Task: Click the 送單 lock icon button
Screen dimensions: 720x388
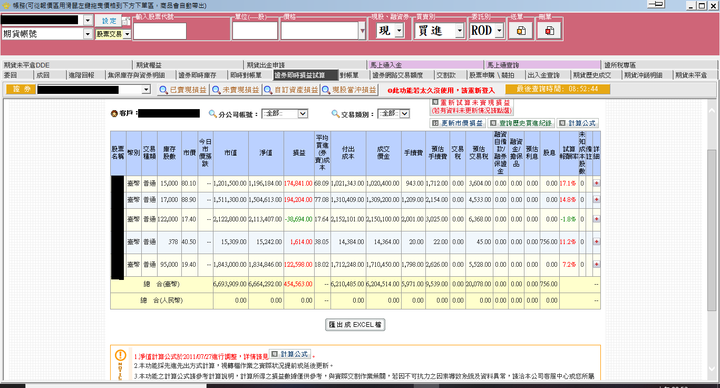Action: (x=521, y=31)
